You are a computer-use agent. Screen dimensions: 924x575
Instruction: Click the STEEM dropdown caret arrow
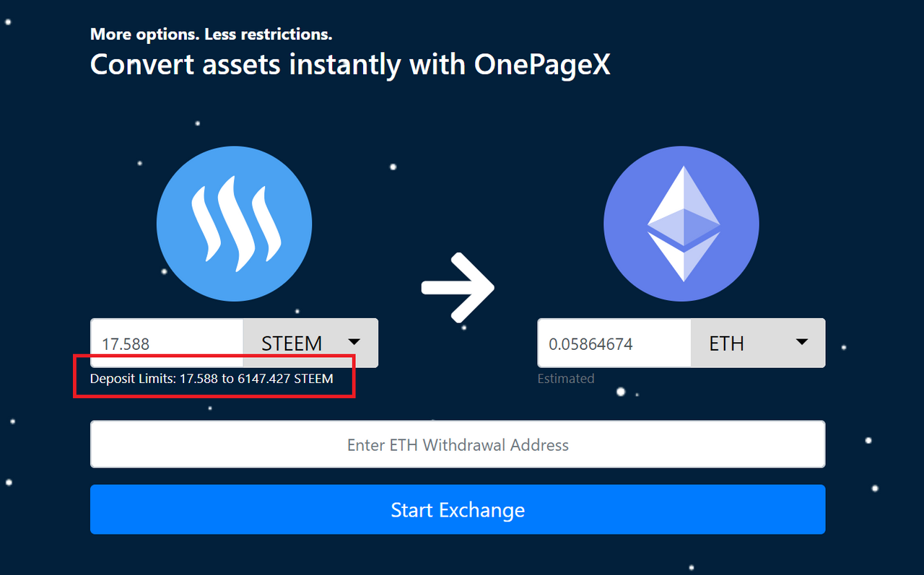(x=354, y=342)
